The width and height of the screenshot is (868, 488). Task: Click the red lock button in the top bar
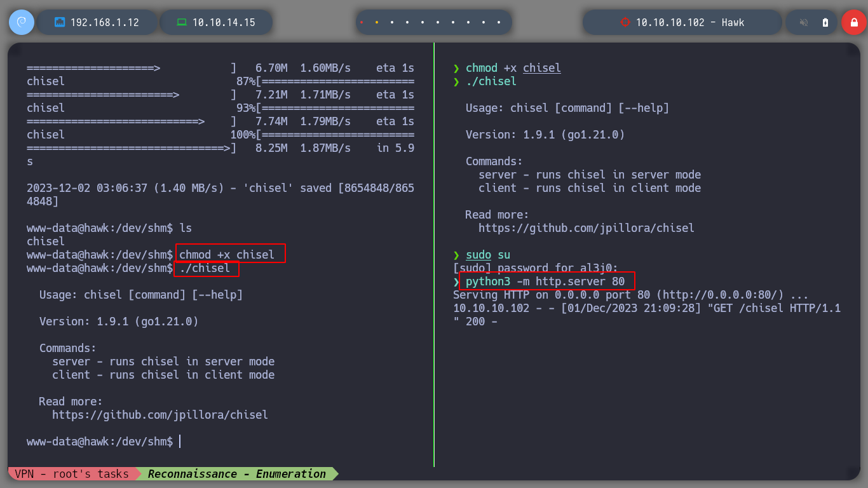pyautogui.click(x=853, y=22)
